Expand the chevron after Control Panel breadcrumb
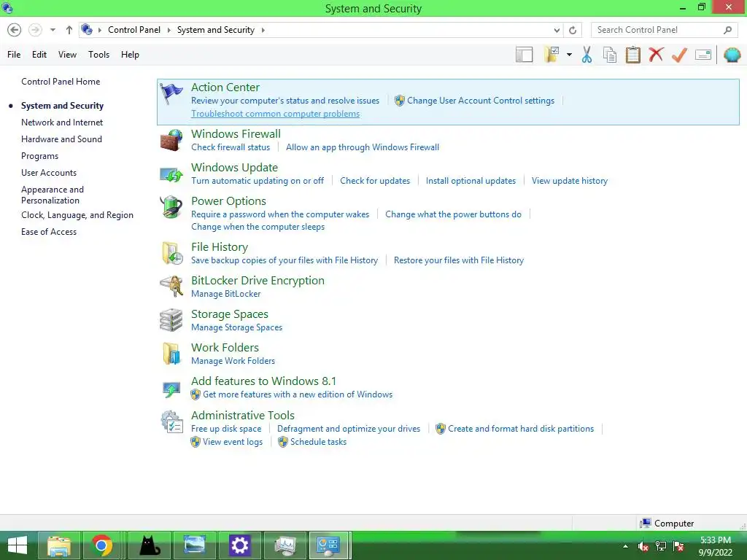Image resolution: width=747 pixels, height=560 pixels. [169, 30]
